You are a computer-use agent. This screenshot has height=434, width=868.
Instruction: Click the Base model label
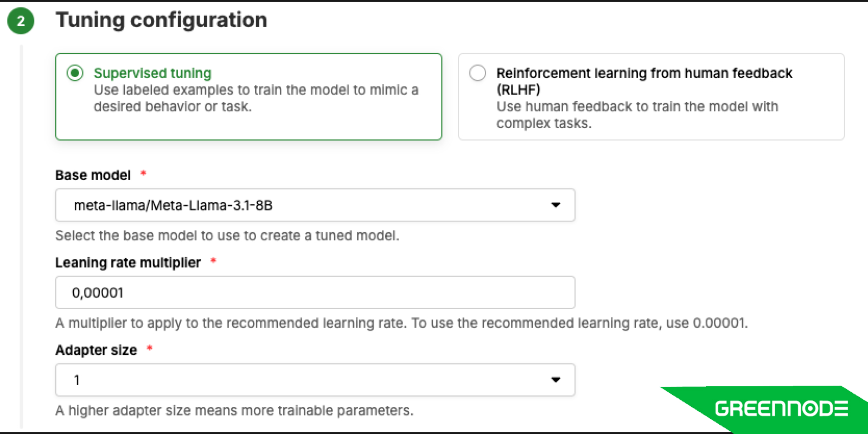pyautogui.click(x=93, y=175)
